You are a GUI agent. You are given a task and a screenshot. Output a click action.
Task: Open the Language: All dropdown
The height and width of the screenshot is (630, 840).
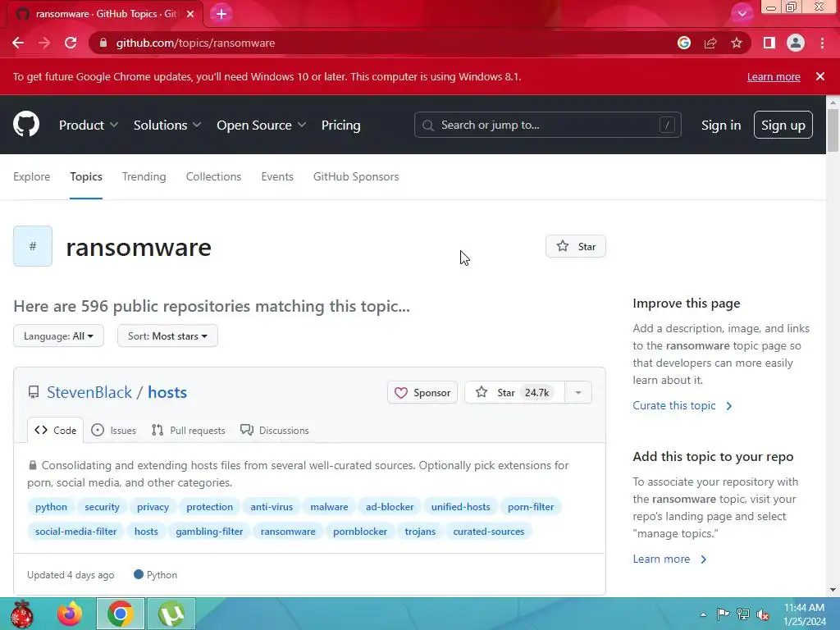pyautogui.click(x=58, y=336)
